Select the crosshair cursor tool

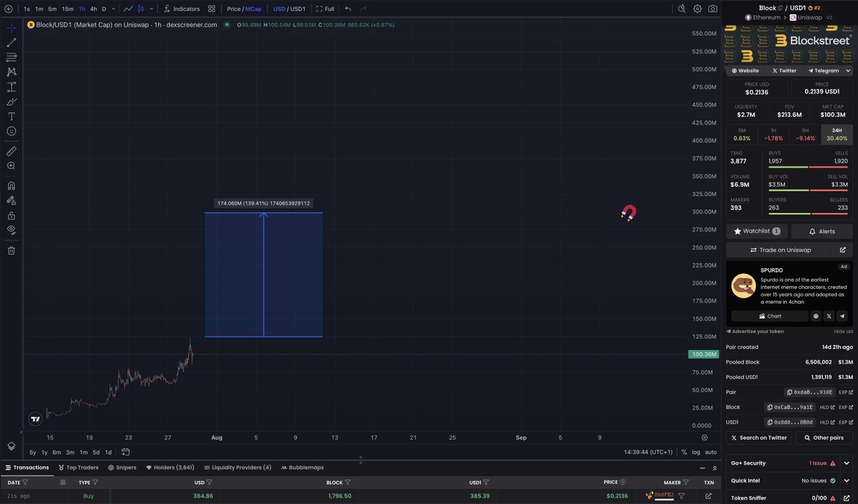coord(11,27)
